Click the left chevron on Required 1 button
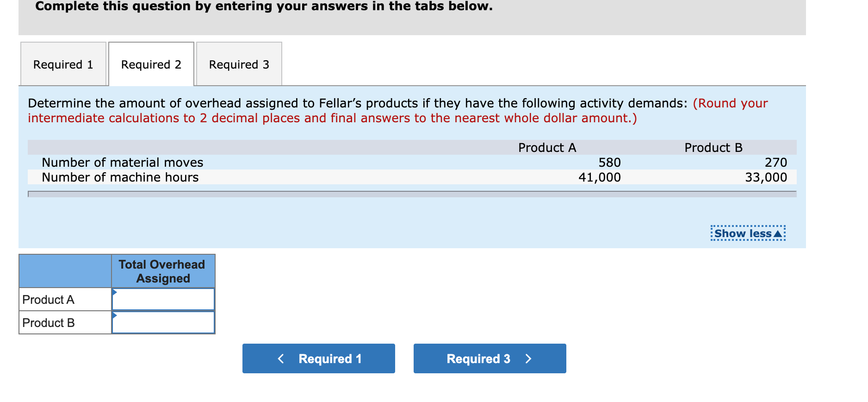Viewport: 868px width, 402px height. 280,358
